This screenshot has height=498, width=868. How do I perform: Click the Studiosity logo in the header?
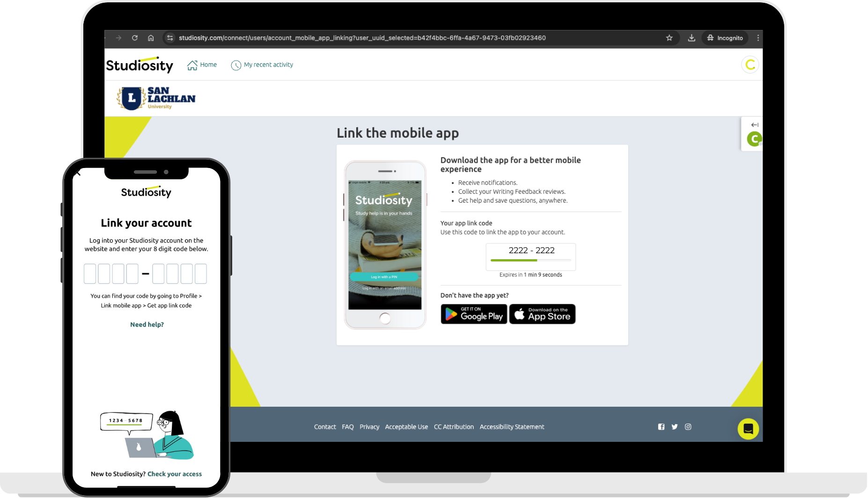point(139,65)
